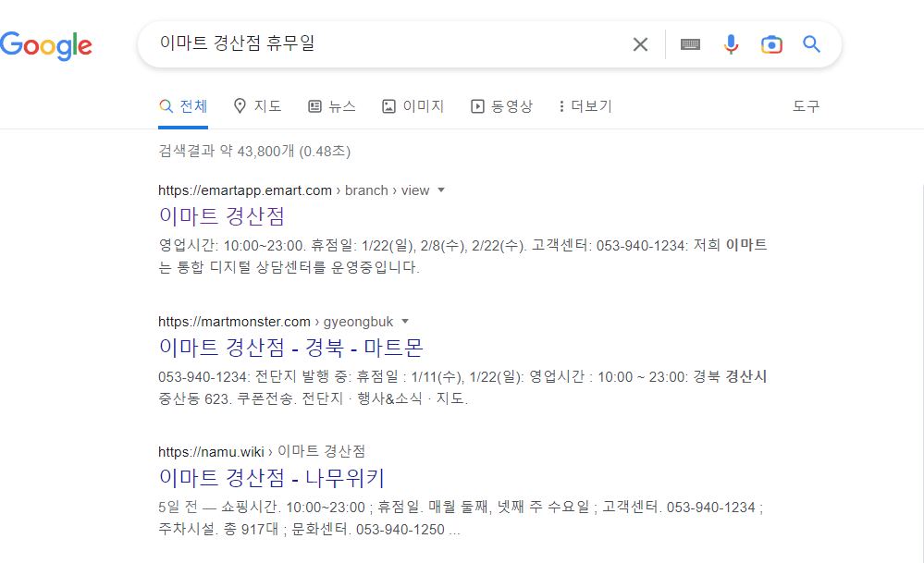Expand options arrow next to emartapp.emart.com URL
This screenshot has width=924, height=563.
[441, 190]
